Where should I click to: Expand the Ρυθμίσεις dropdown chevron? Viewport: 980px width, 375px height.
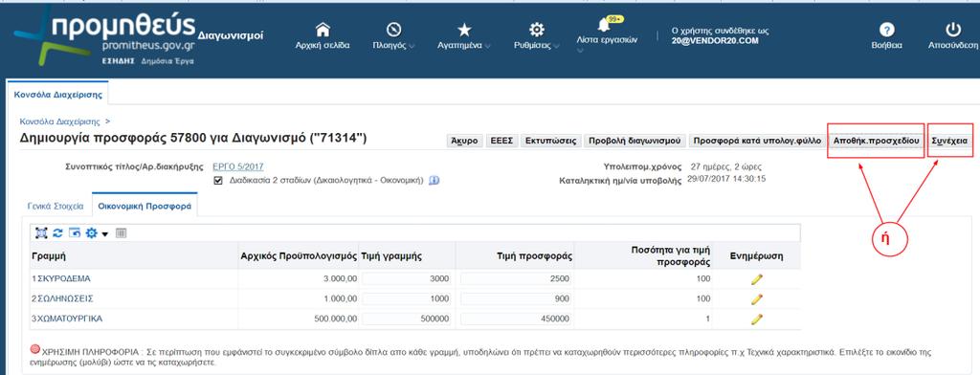(556, 46)
